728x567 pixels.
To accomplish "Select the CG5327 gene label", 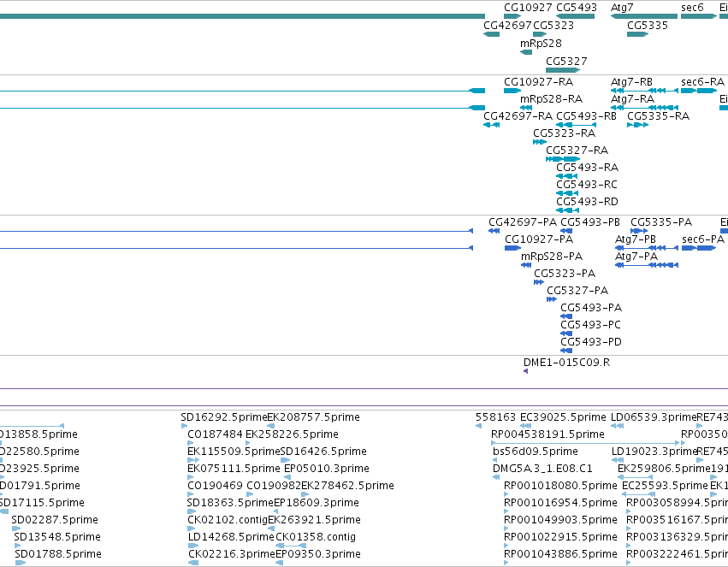I will (566, 62).
